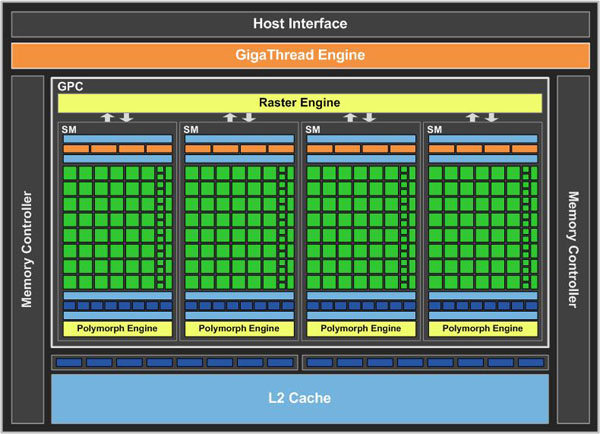Click the GPC label

coord(70,87)
